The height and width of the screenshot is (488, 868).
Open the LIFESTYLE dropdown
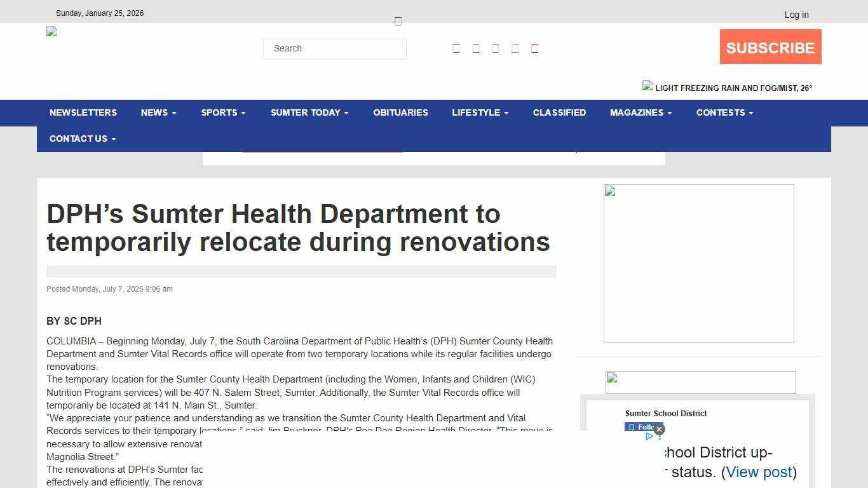(x=480, y=112)
